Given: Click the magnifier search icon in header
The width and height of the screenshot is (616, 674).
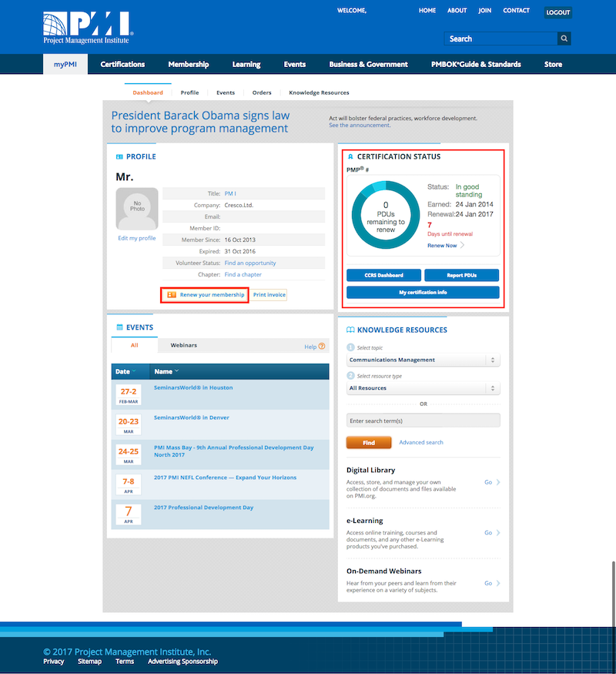Looking at the screenshot, I should [564, 39].
